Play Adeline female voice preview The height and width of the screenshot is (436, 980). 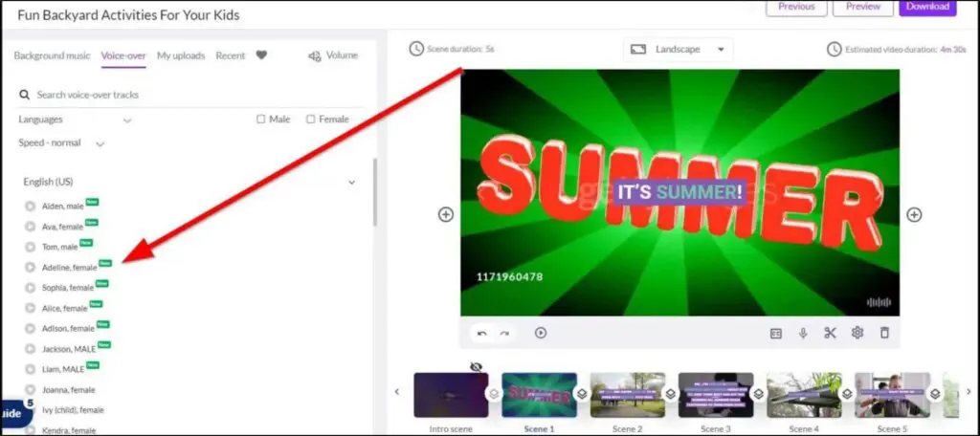click(30, 267)
